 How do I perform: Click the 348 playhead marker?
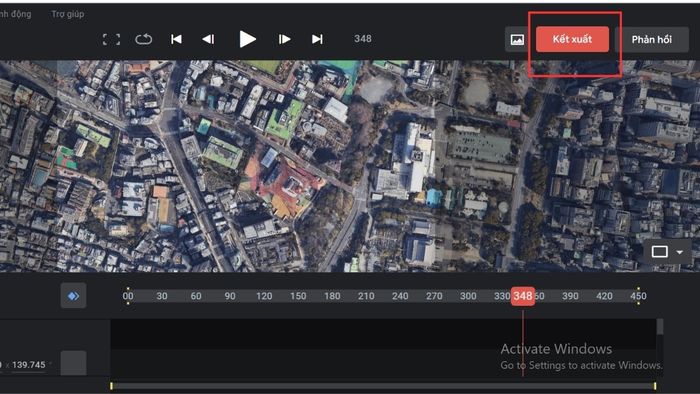523,296
